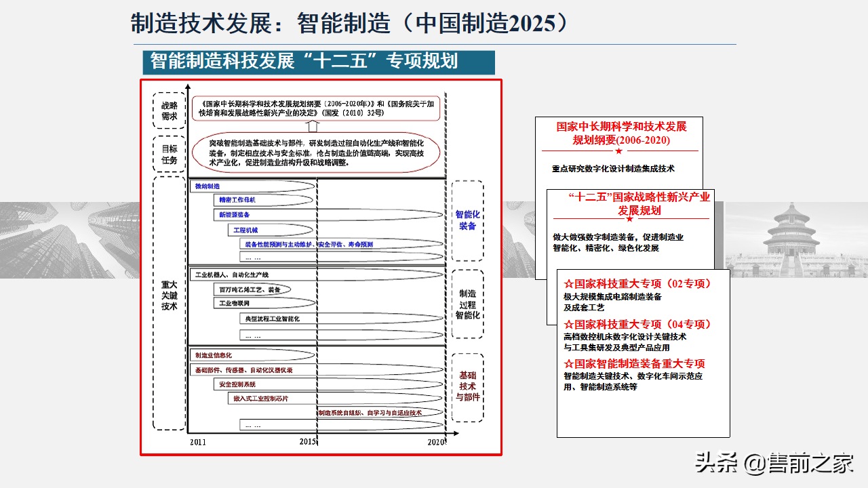Click the 2015 marker on the timeline axis
This screenshot has height=488, width=868.
[309, 441]
